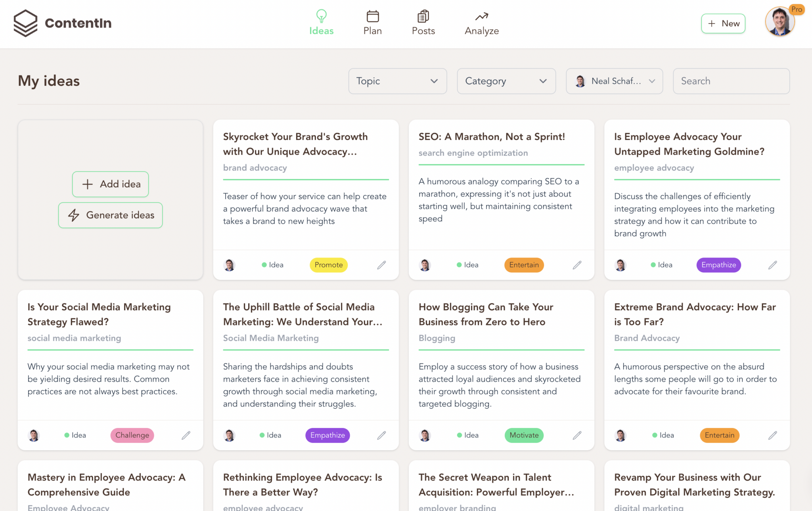Edit the Extreme Brand Advocacy card pencil
This screenshot has height=511, width=812.
tap(772, 435)
